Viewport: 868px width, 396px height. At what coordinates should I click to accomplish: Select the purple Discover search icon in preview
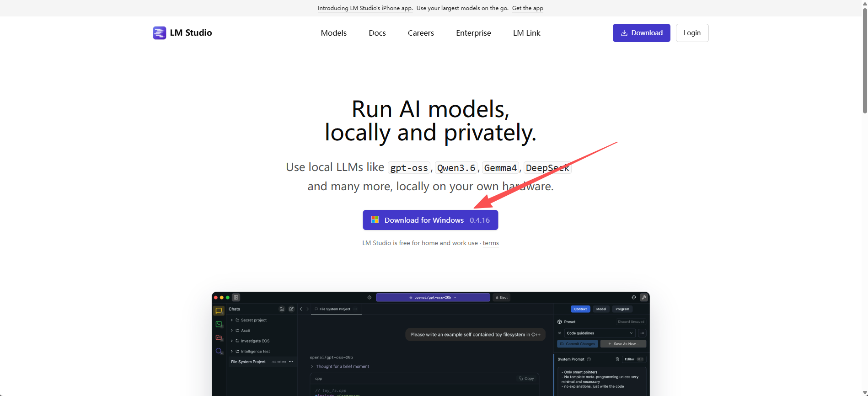[x=219, y=351]
